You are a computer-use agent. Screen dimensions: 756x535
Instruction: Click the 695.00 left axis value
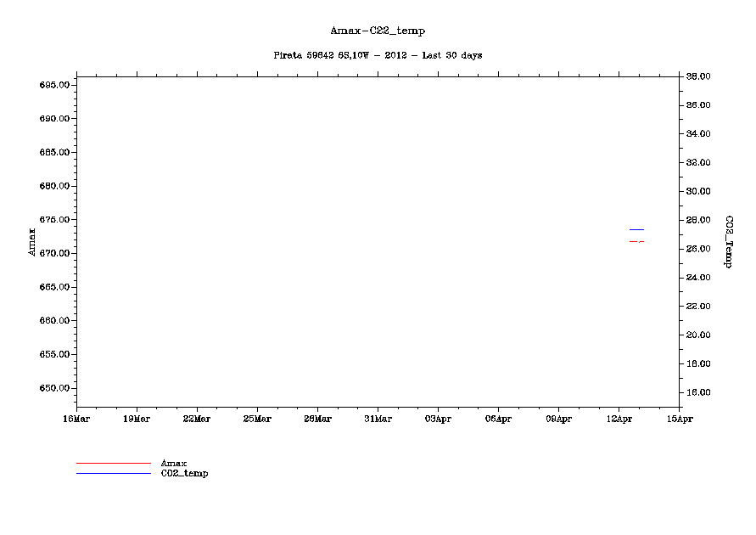(54, 85)
